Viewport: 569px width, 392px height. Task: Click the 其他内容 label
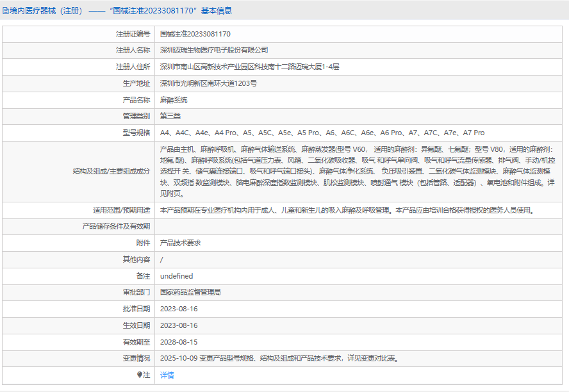pyautogui.click(x=136, y=259)
